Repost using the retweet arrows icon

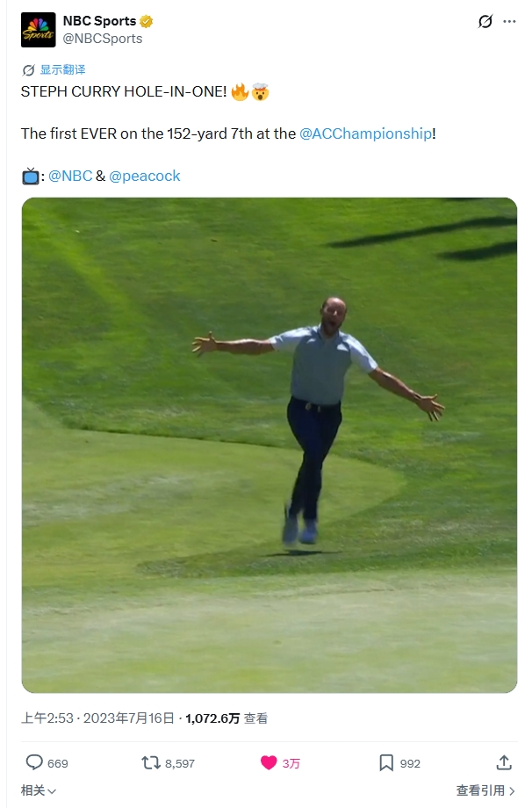151,762
